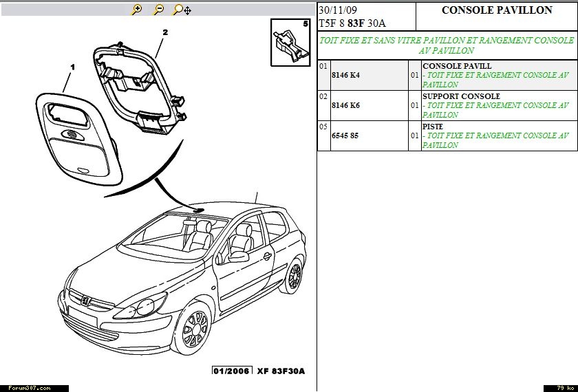The height and width of the screenshot is (392, 578).
Task: Click the zoom out magnifier icon
Action: point(158,10)
